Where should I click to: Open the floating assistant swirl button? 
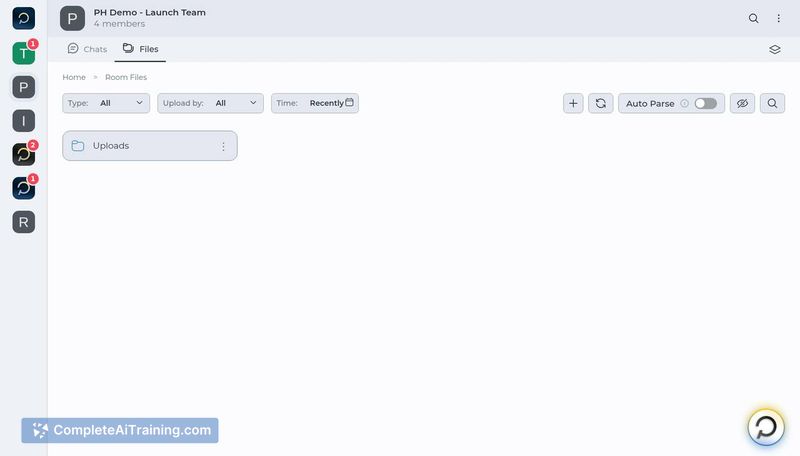click(766, 427)
